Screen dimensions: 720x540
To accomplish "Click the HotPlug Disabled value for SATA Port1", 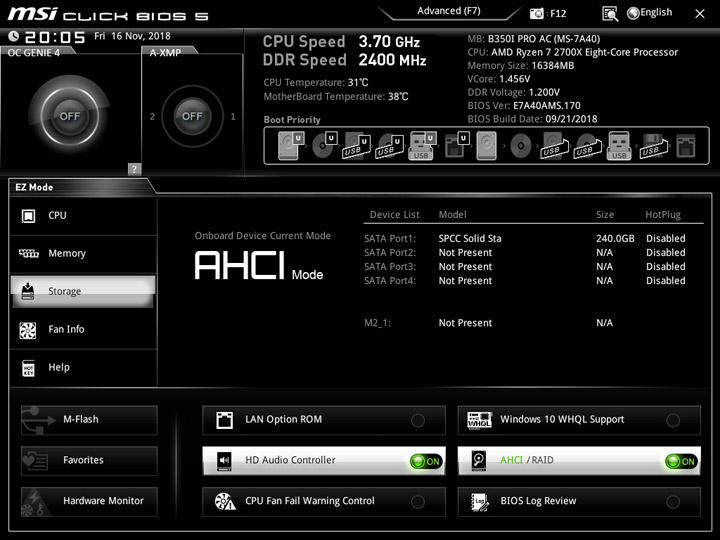I will coord(665,239).
